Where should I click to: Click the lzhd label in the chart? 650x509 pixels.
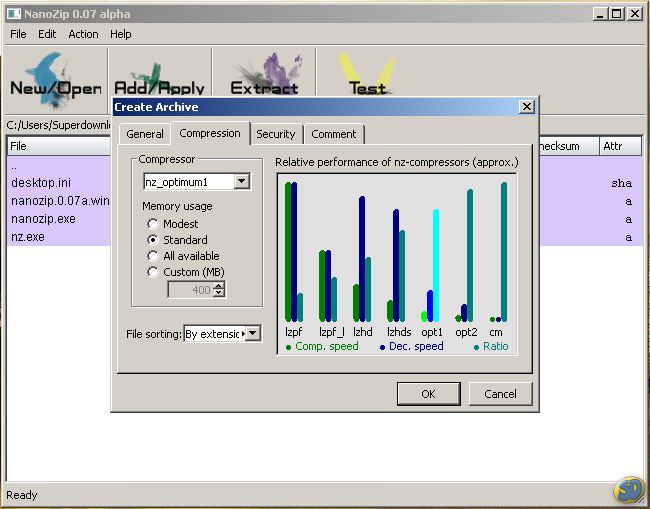[x=363, y=332]
